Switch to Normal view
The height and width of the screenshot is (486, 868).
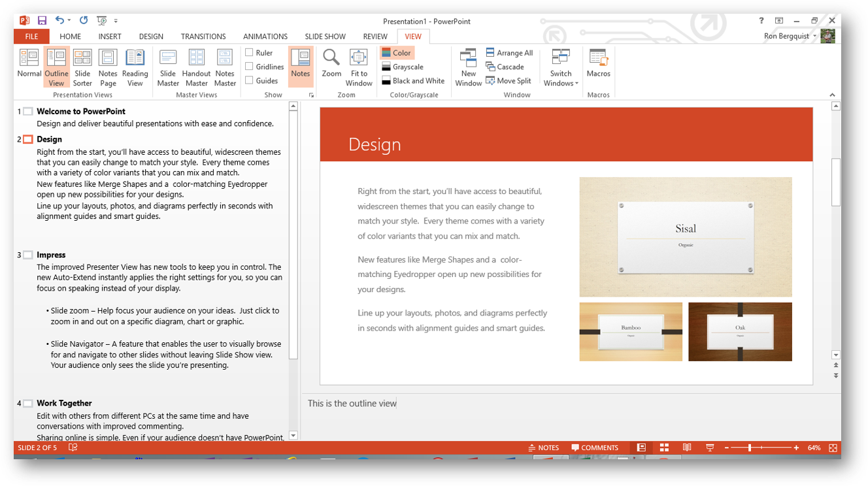29,65
